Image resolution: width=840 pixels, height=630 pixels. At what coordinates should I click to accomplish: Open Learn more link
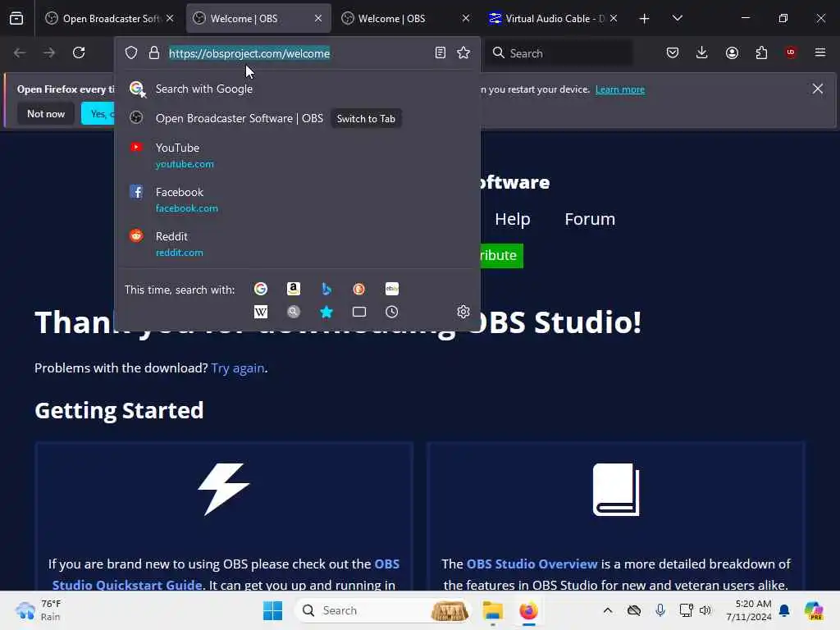click(x=620, y=89)
